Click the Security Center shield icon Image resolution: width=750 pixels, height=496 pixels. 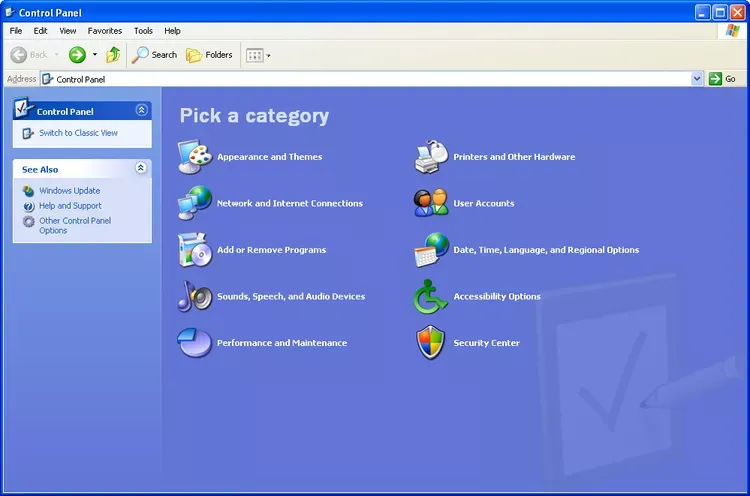click(431, 343)
